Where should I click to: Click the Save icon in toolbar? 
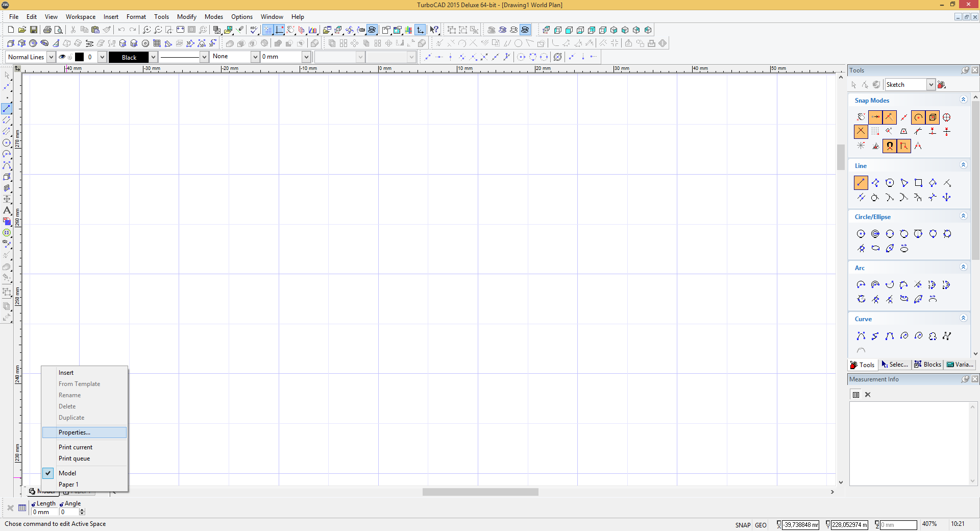pos(34,30)
